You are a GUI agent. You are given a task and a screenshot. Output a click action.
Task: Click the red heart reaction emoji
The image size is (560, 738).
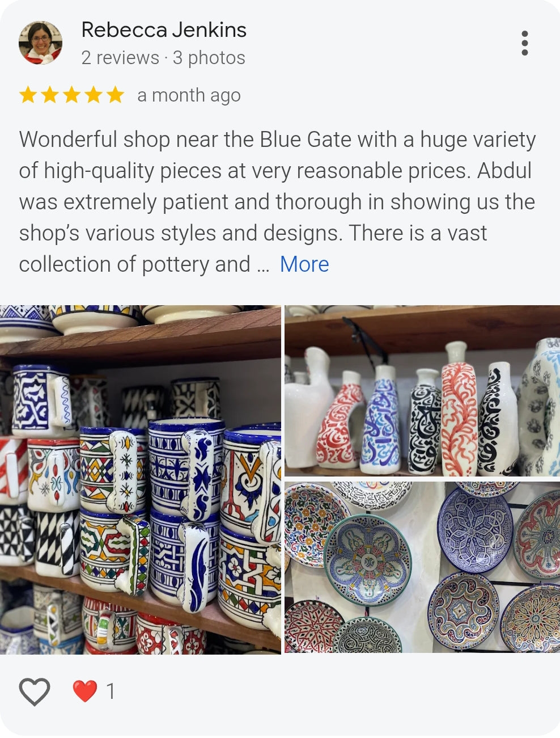pyautogui.click(x=85, y=691)
